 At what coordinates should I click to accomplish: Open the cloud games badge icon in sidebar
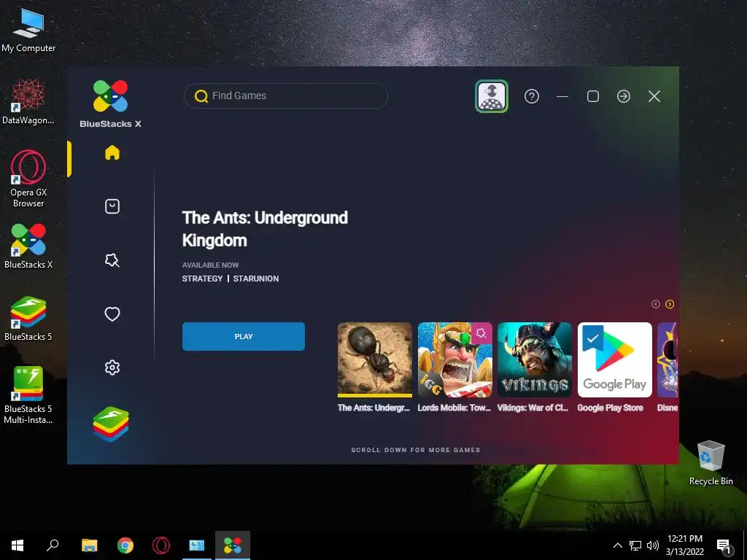pos(112,260)
